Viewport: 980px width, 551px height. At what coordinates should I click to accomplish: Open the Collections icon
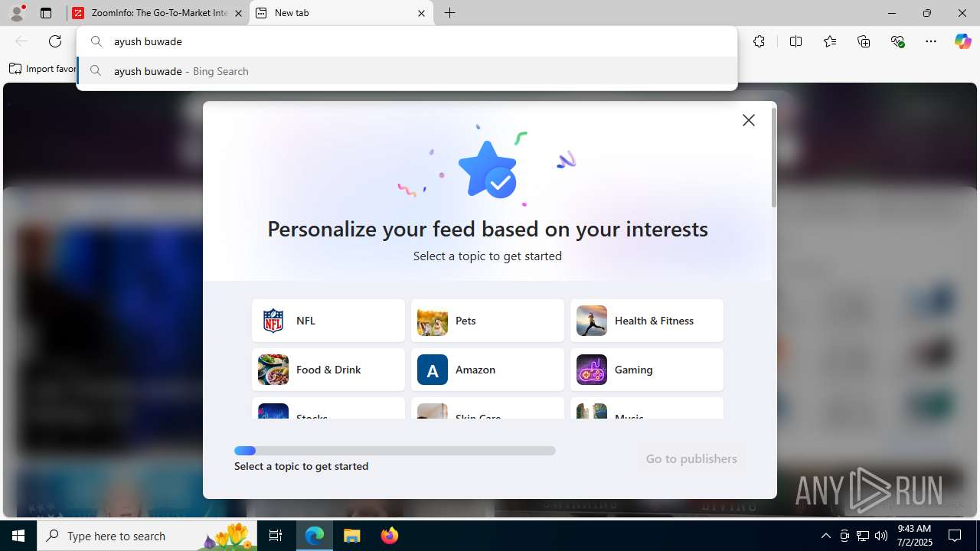click(864, 41)
